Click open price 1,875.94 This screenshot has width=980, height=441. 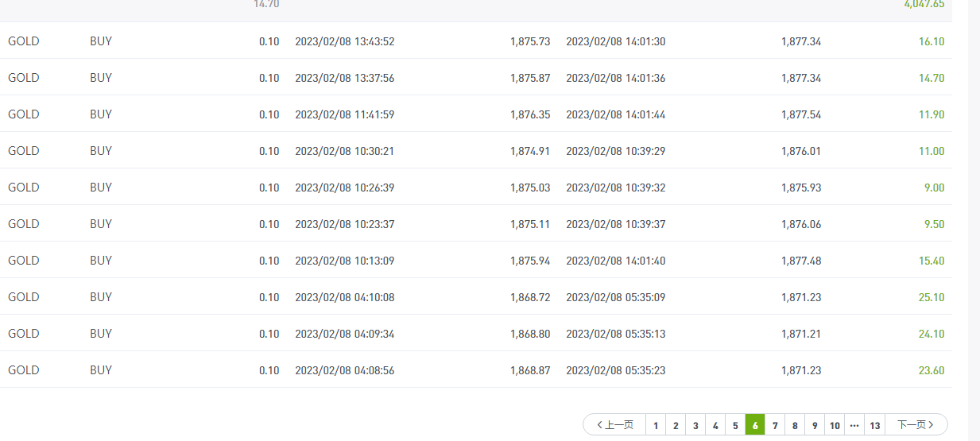(x=530, y=261)
